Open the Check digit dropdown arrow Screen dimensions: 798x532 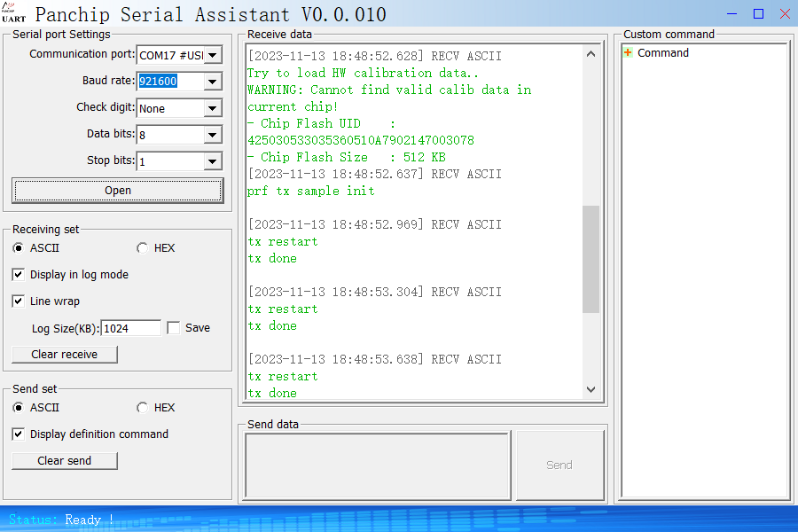(213, 108)
